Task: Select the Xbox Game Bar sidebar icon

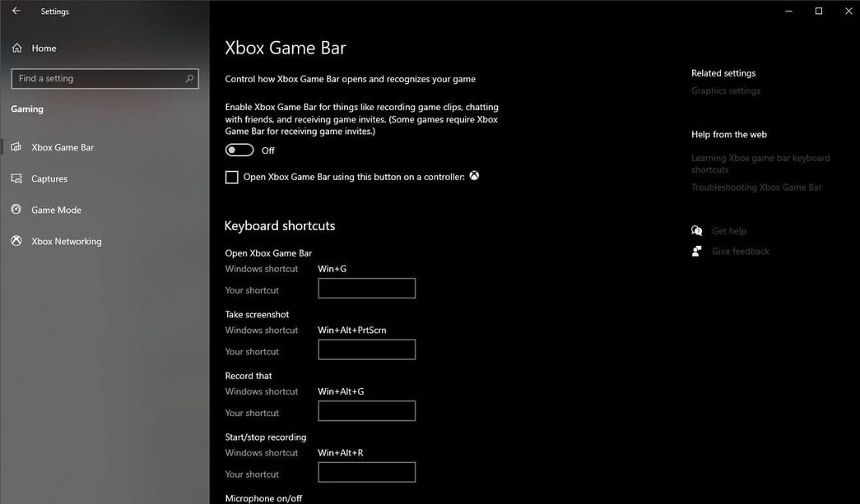Action: [16, 147]
